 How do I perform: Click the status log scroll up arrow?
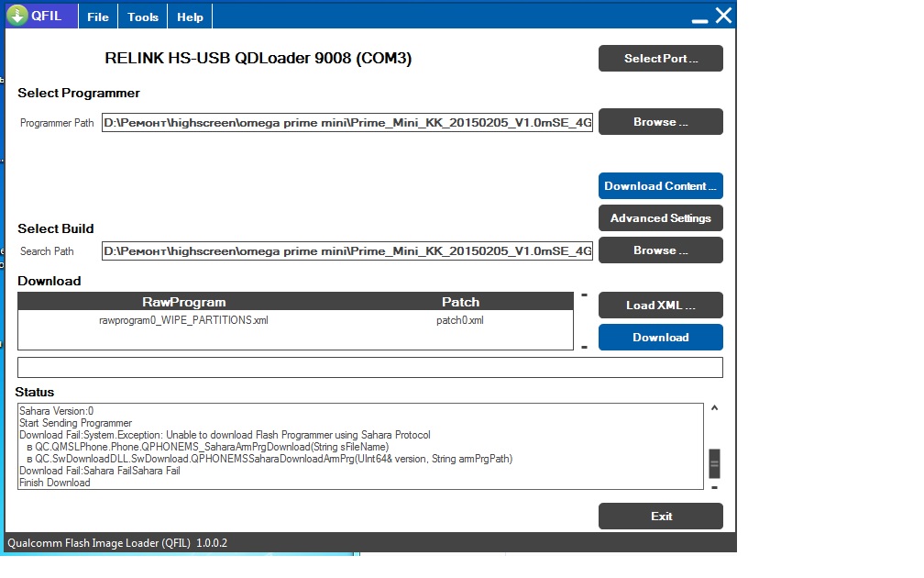714,407
